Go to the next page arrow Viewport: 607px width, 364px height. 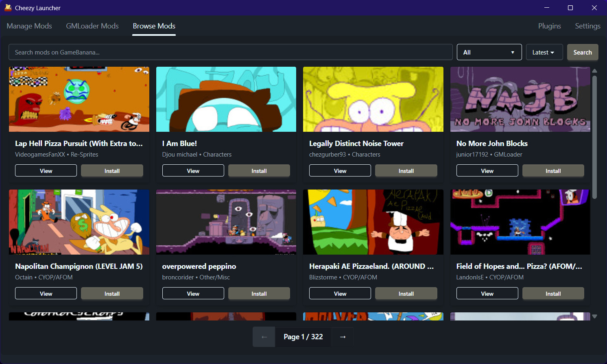click(343, 337)
